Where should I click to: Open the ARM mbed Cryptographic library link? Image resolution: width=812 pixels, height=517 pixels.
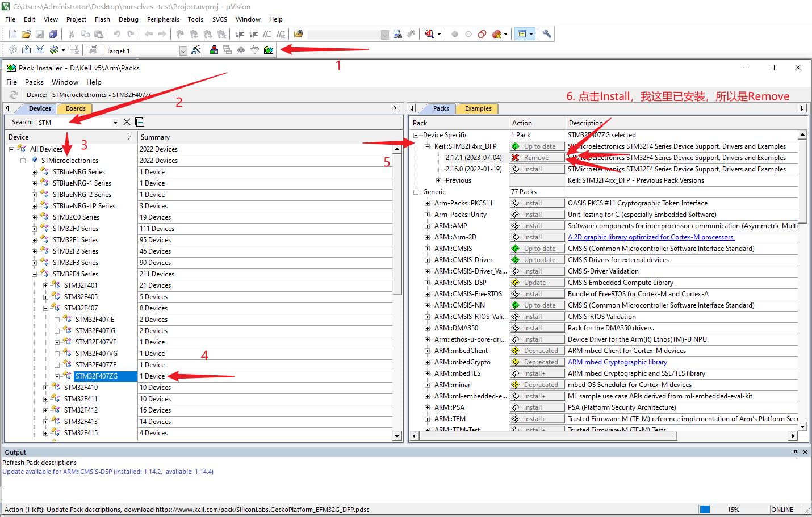click(x=617, y=362)
